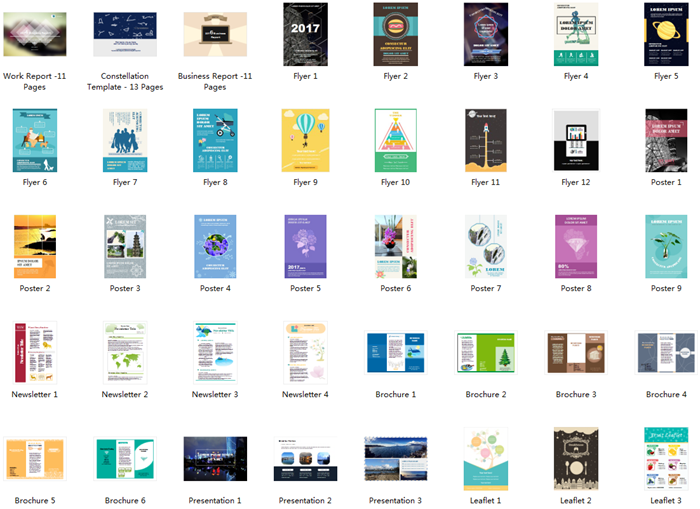Pick the Presentation 3 landscape template
The width and height of the screenshot is (700, 509).
click(396, 459)
